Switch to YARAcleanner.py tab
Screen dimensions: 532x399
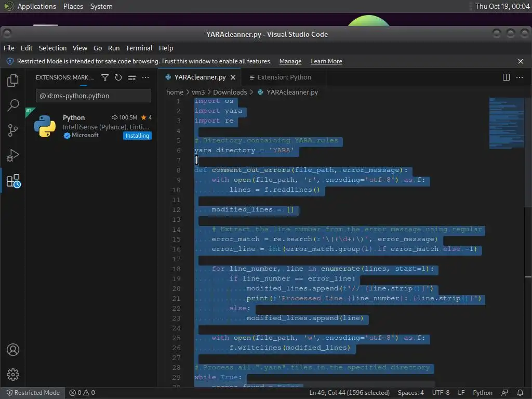200,77
